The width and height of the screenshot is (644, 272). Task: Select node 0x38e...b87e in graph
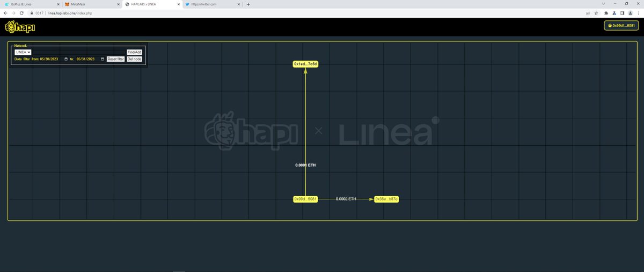[x=386, y=199]
